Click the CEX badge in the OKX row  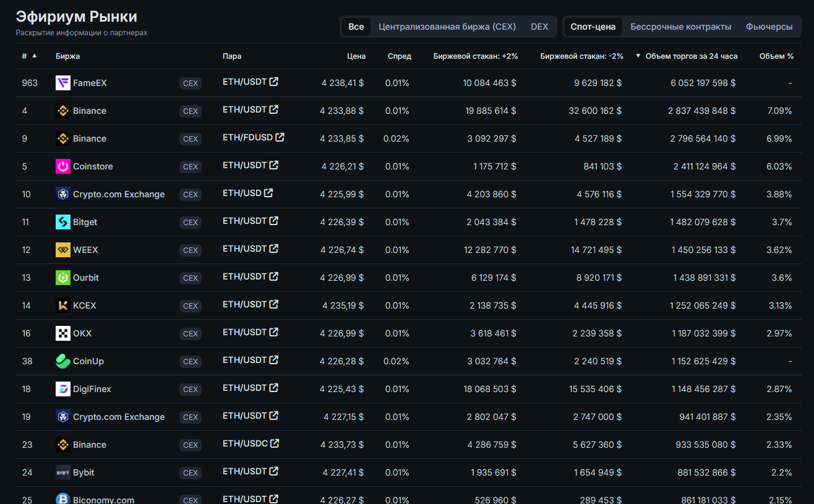tap(191, 334)
